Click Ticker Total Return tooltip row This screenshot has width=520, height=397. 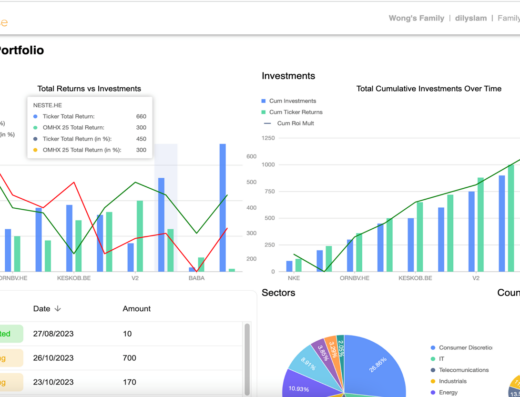coord(90,116)
